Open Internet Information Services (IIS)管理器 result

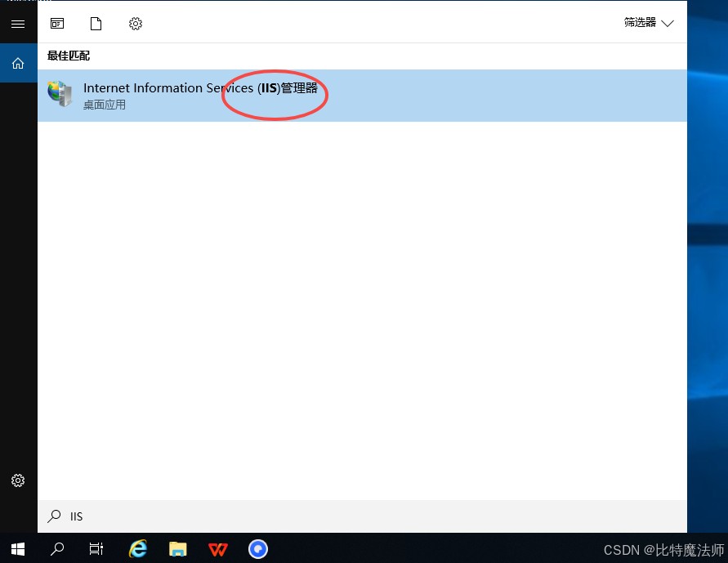362,96
